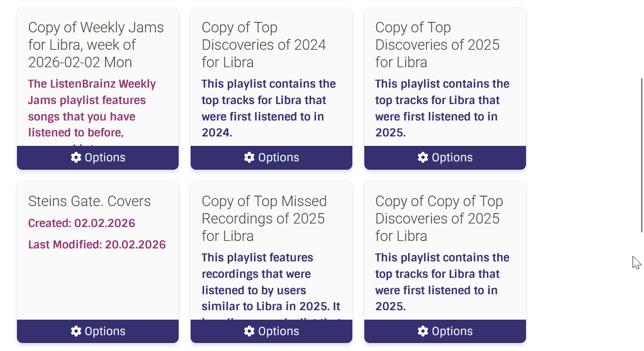Click gear icon under Copy of Top Discoveries 2025
Screen dimensions: 644x351
423,157
